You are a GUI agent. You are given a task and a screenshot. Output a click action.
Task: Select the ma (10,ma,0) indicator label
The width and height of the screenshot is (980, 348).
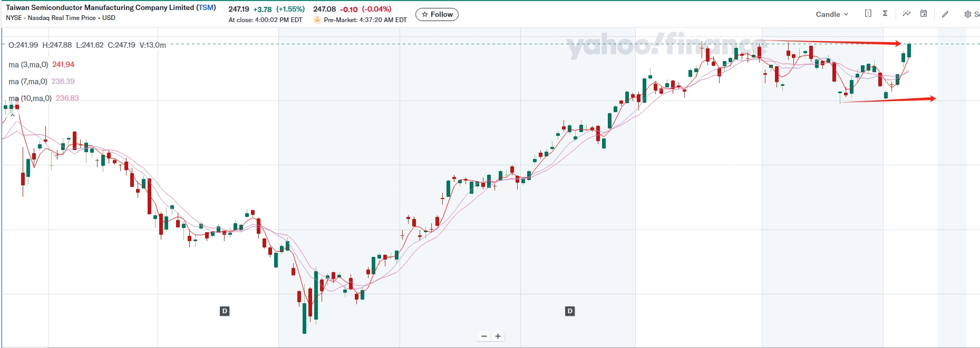coord(30,98)
